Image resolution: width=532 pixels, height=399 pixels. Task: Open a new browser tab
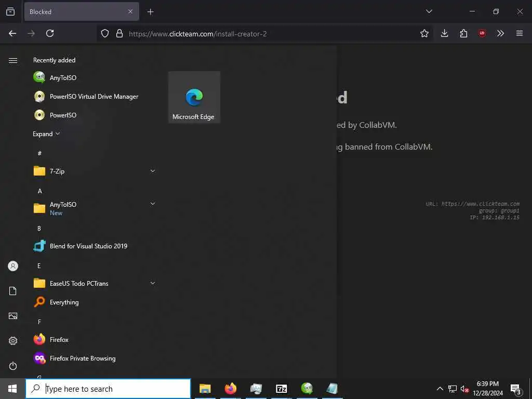[150, 12]
